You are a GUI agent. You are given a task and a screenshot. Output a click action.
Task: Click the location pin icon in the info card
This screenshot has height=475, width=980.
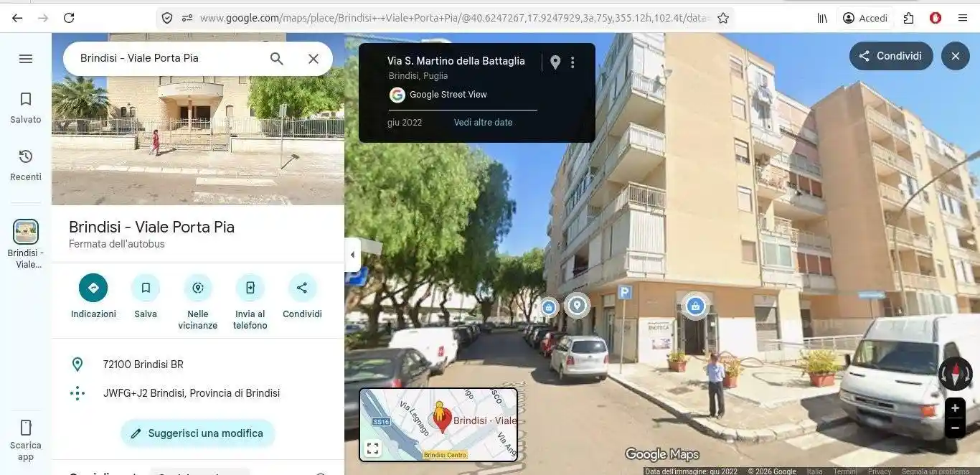point(555,62)
